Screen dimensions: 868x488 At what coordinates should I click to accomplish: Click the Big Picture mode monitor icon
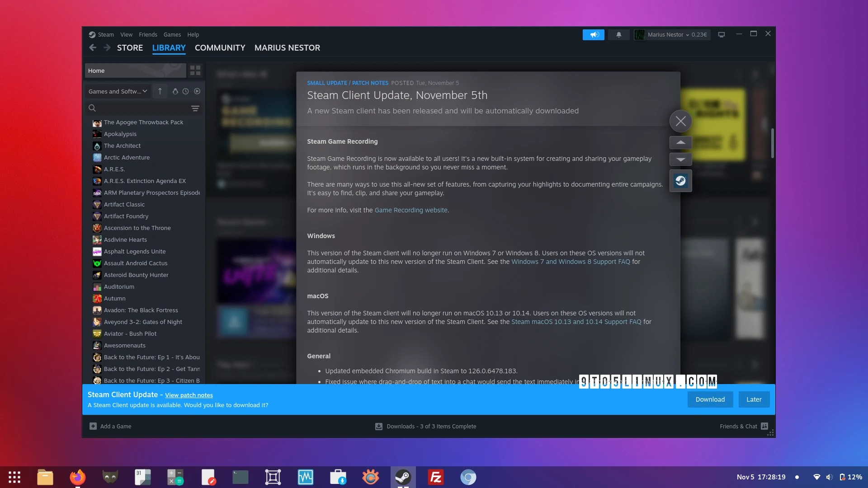tap(722, 35)
